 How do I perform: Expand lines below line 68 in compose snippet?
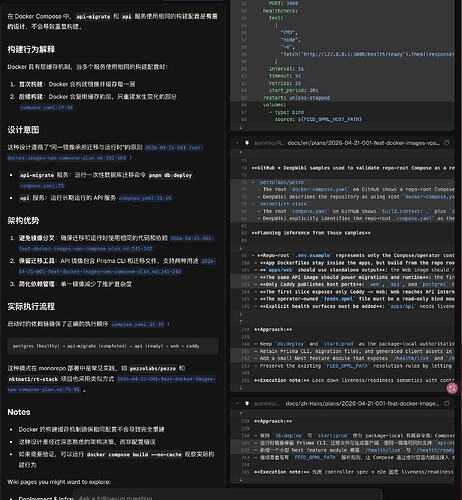(241, 127)
